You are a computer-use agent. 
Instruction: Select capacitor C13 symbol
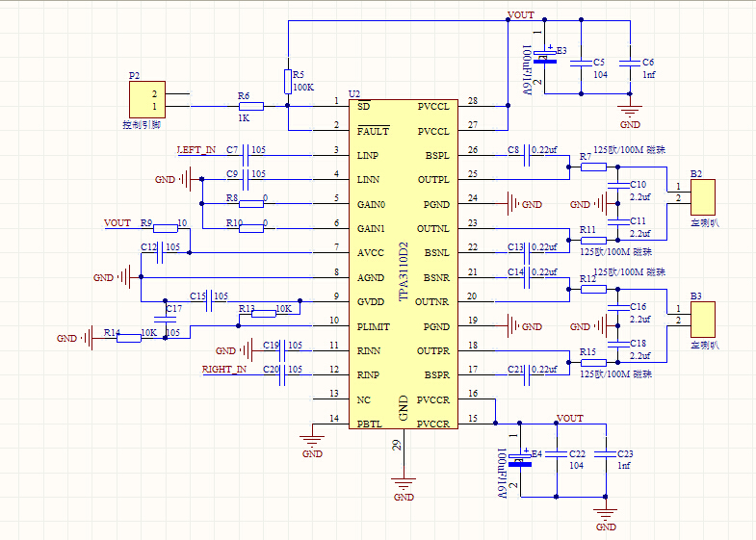pyautogui.click(x=527, y=252)
